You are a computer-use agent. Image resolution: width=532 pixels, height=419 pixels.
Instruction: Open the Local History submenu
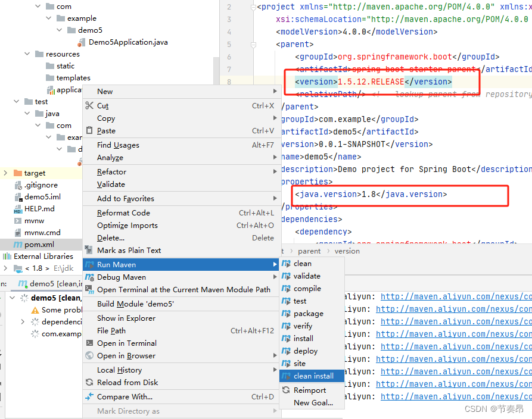(x=181, y=370)
